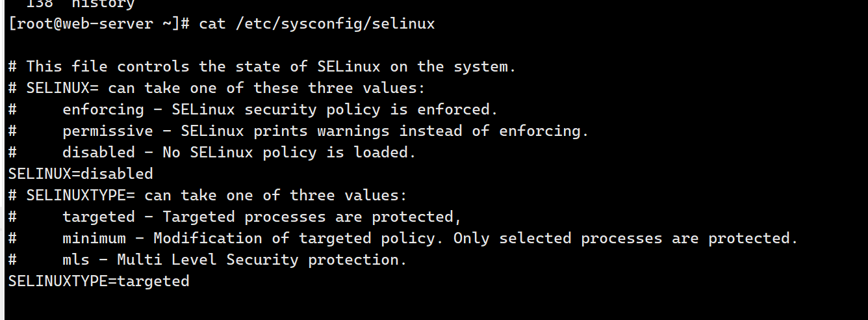Click the SELINUXTYPE=targeted line
This screenshot has height=320, width=868.
(x=99, y=282)
